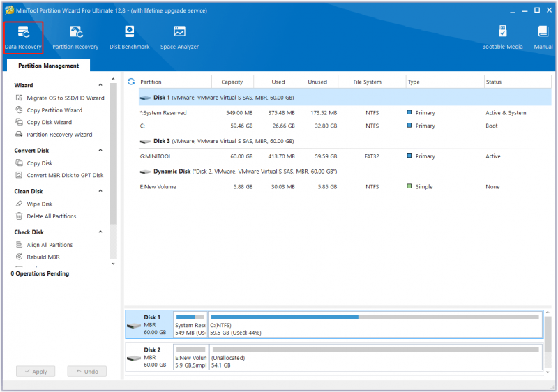Collapse the Convert Disk section
Image resolution: width=558 pixels, height=392 pixels.
click(x=100, y=150)
